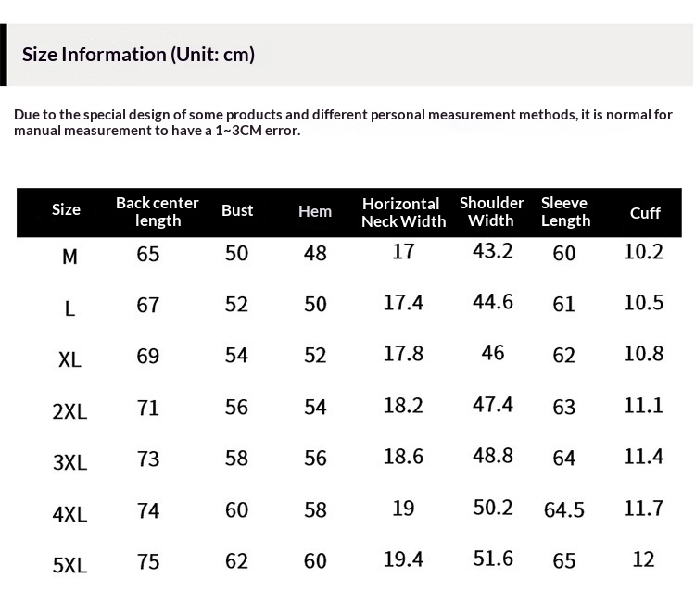
Task: Select the 64.5 sleeve length value
Action: 564,510
